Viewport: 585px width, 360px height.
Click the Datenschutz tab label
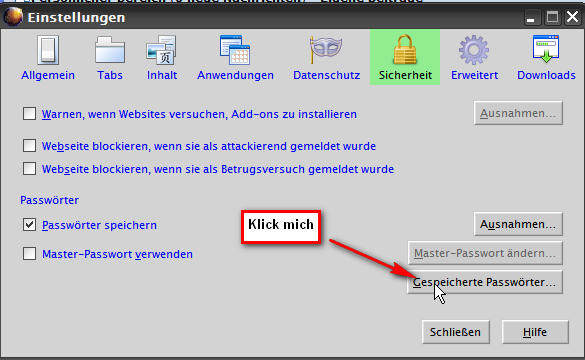coord(326,75)
